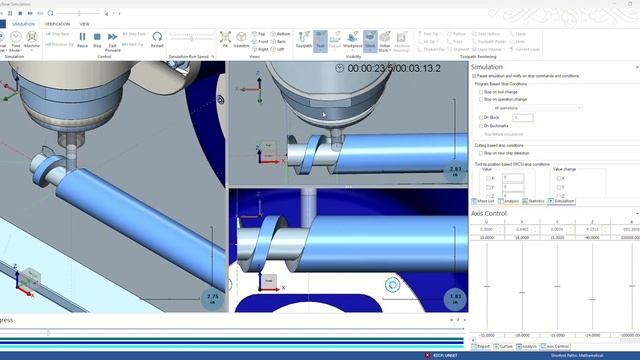Click the Toolpath Points rendering option
The height and width of the screenshot is (360, 640).
pyautogui.click(x=489, y=42)
